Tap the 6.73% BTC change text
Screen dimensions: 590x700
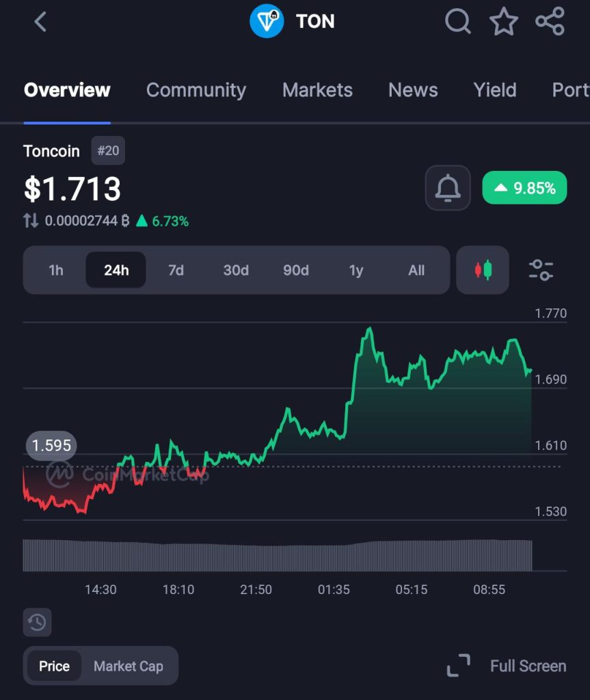tap(163, 221)
